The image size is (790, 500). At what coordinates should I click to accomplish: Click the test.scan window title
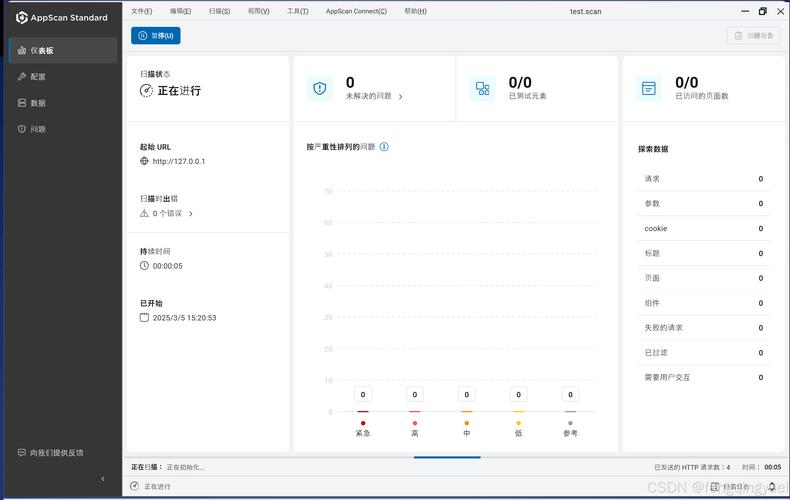click(585, 11)
